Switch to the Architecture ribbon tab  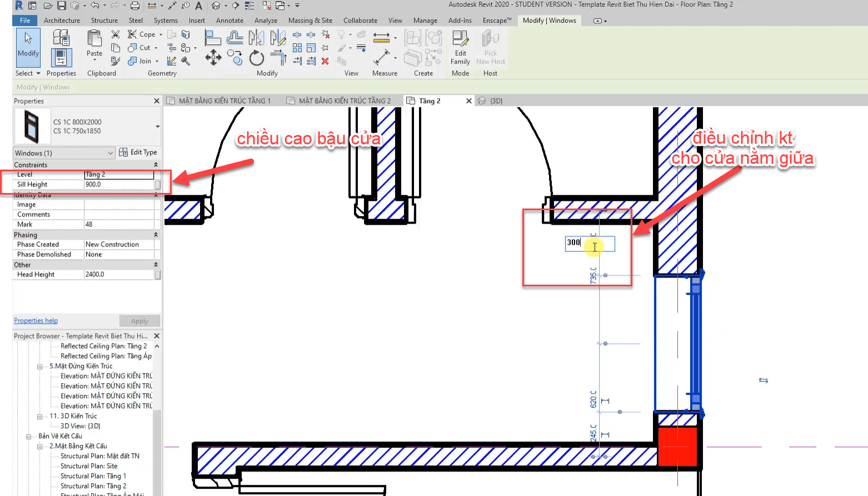pyautogui.click(x=62, y=21)
